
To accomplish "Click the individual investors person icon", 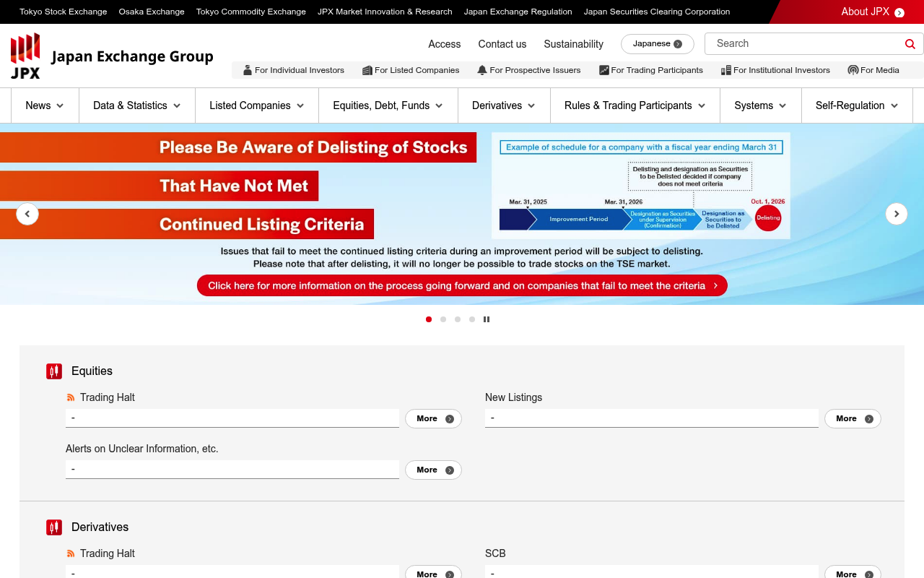I will point(248,70).
